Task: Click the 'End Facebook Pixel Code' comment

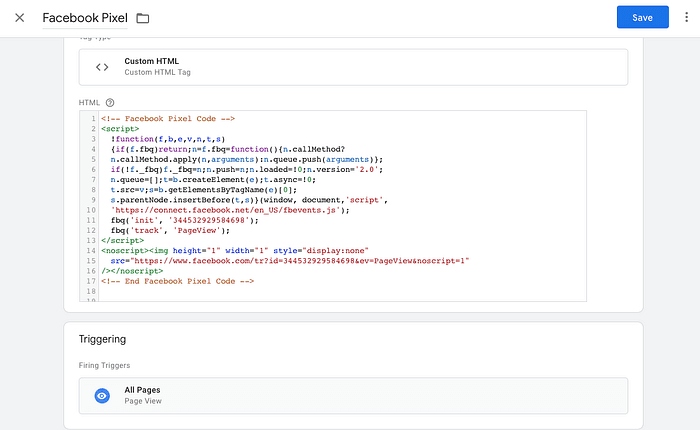Action: pyautogui.click(x=177, y=281)
